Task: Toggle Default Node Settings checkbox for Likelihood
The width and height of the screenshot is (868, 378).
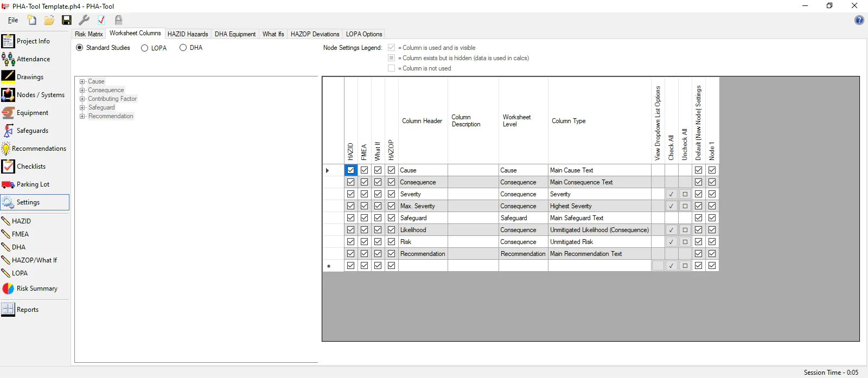Action: click(x=699, y=230)
